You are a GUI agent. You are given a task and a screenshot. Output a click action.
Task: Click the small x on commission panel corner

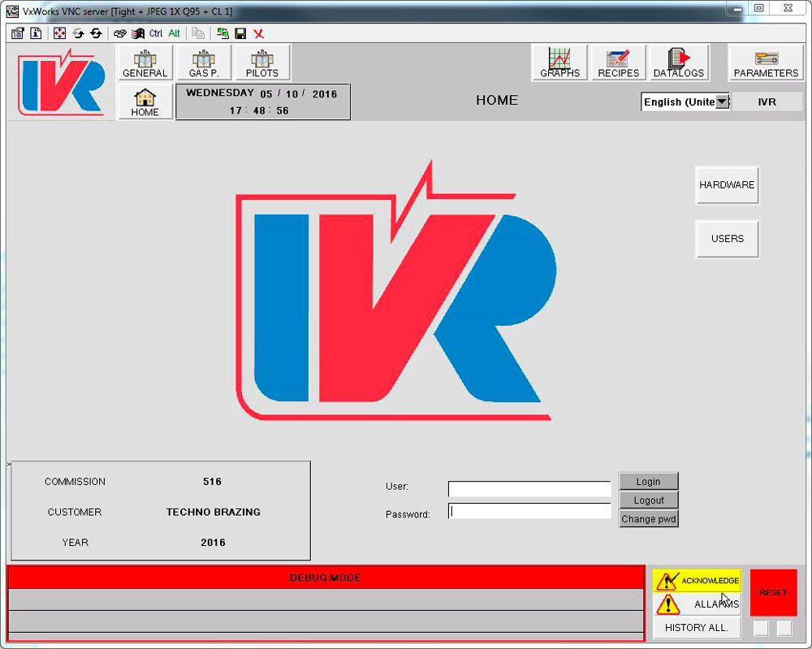(x=9, y=464)
